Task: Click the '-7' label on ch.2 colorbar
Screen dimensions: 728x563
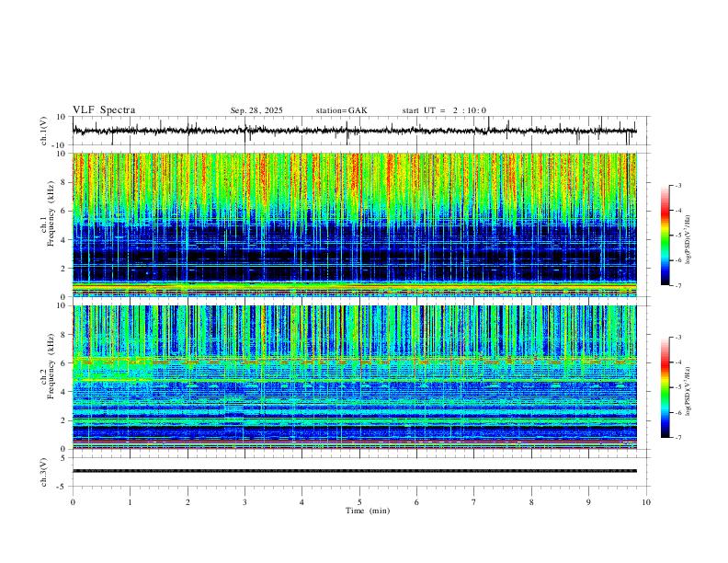Action: [677, 438]
